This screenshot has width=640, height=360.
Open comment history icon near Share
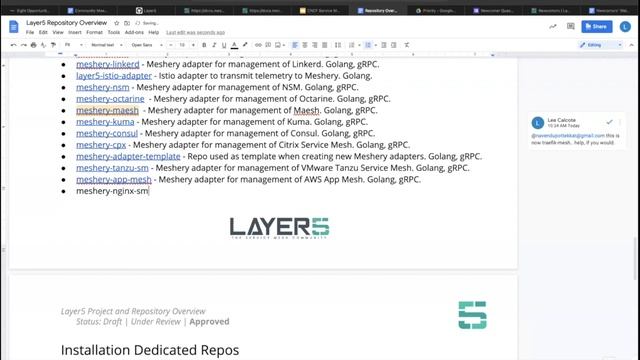coord(571,27)
